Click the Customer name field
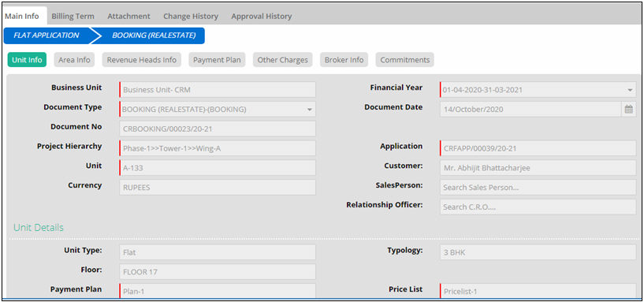This screenshot has height=302, width=644. point(538,168)
